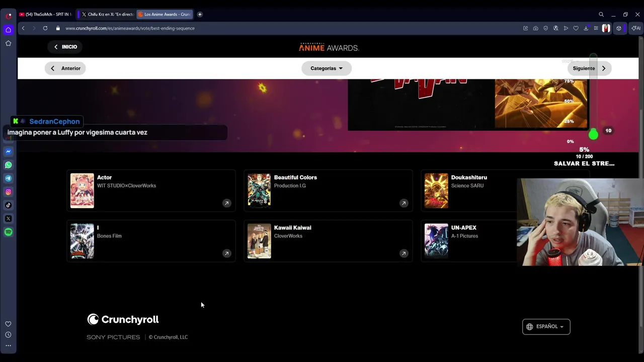Select the Los Anime Awards tab
Viewport: 644px width, 362px height.
[165, 15]
